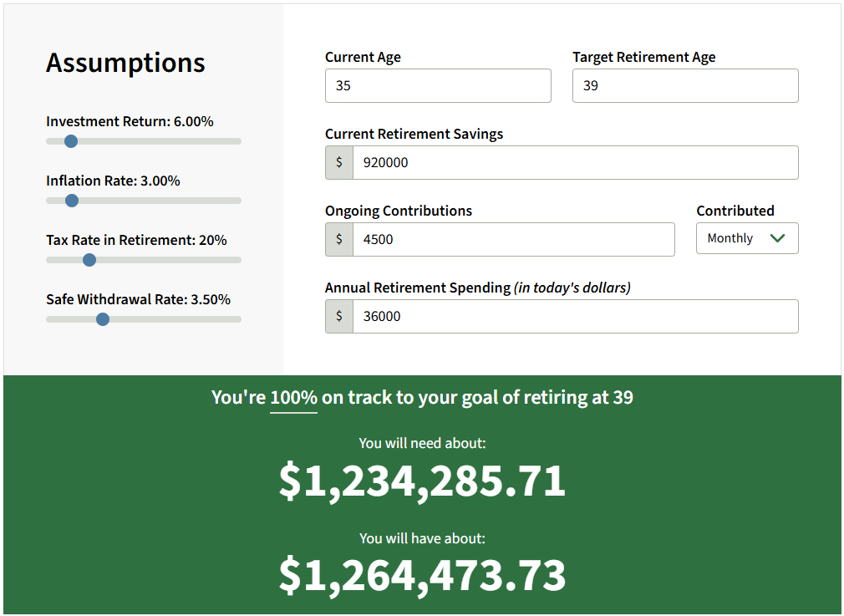Focus the Ongoing Contributions amount field

[513, 240]
